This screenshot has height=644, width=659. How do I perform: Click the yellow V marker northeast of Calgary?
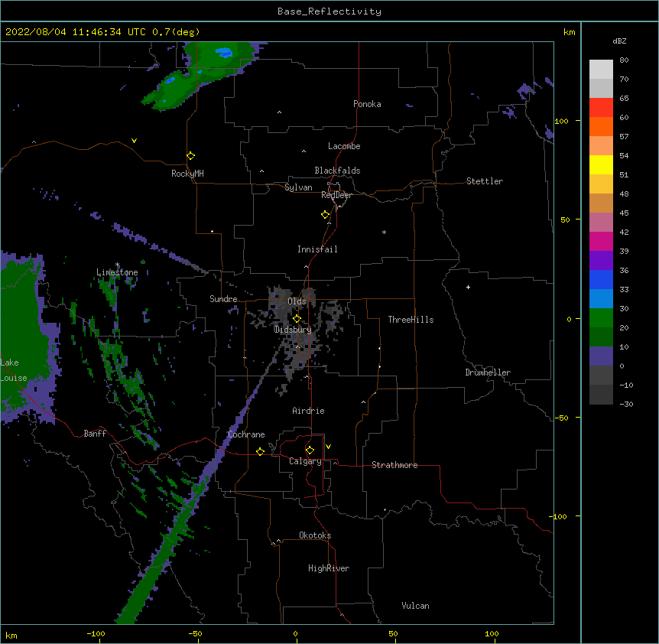tap(328, 447)
